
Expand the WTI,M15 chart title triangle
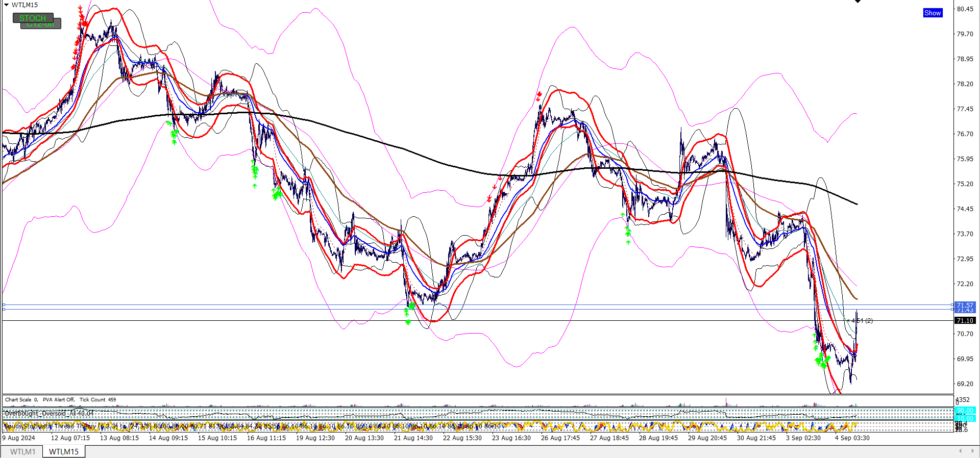[6, 5]
